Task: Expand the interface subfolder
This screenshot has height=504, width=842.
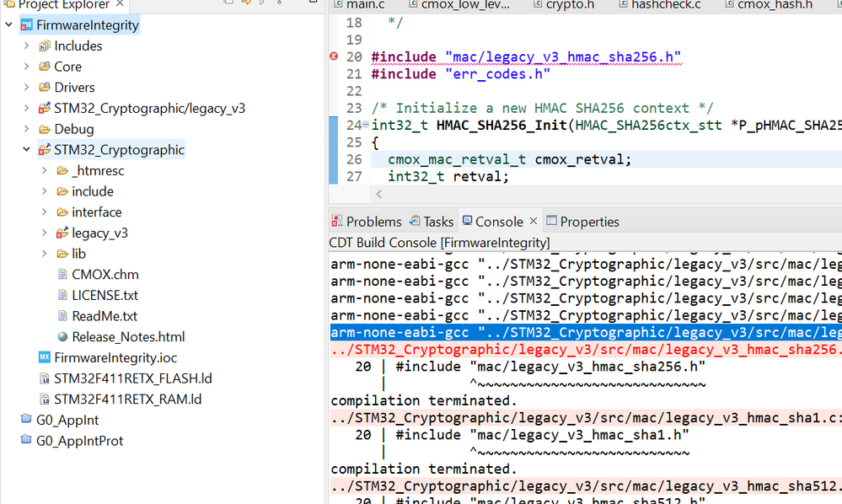Action: click(x=45, y=212)
